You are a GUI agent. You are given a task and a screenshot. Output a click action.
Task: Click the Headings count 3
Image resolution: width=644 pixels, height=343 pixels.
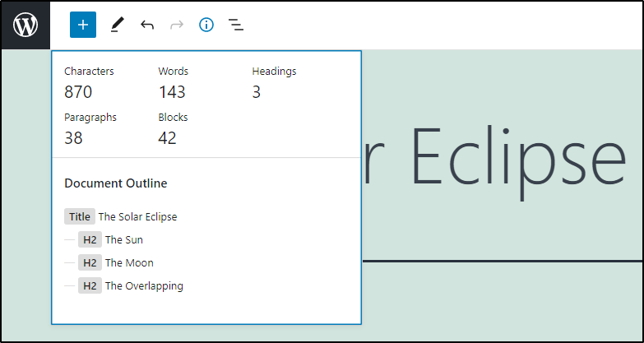257,92
